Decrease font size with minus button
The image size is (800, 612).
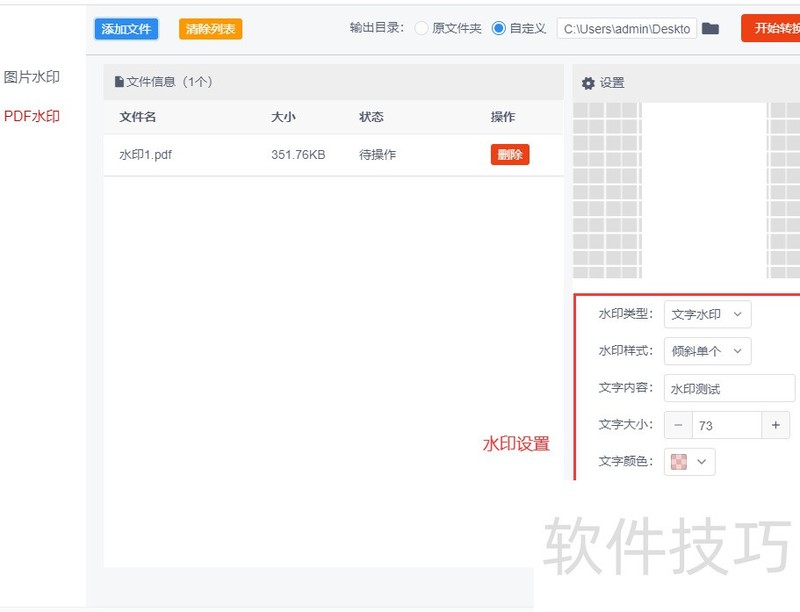click(x=678, y=425)
